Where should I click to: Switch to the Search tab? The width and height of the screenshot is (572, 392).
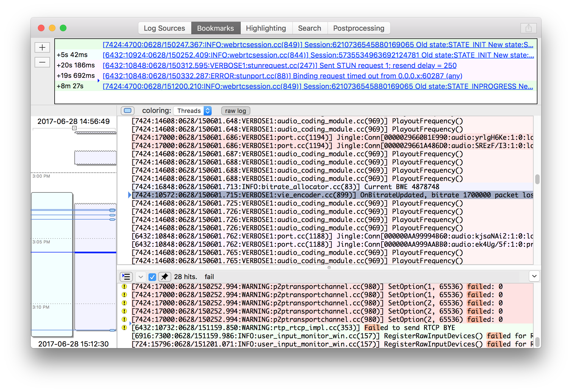[x=310, y=28]
